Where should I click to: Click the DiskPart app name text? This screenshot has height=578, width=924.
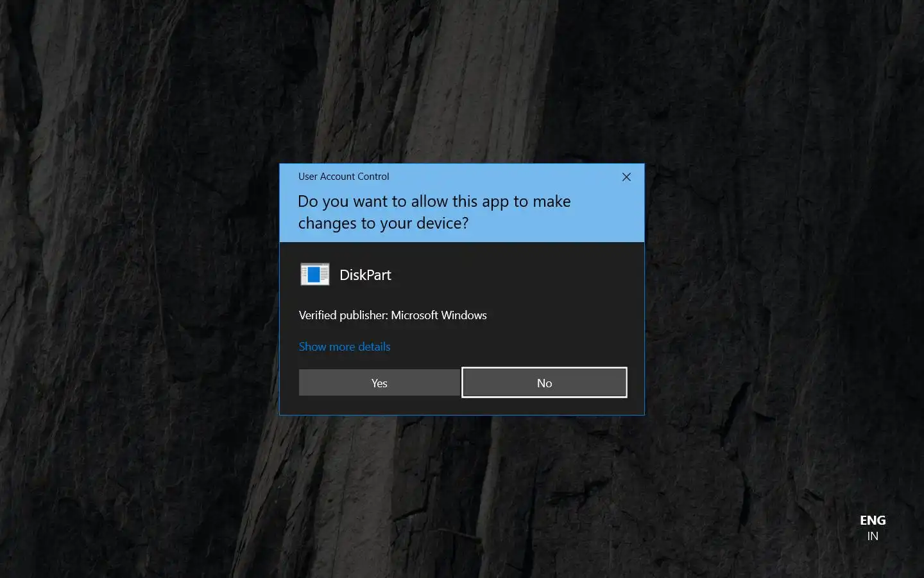[365, 275]
